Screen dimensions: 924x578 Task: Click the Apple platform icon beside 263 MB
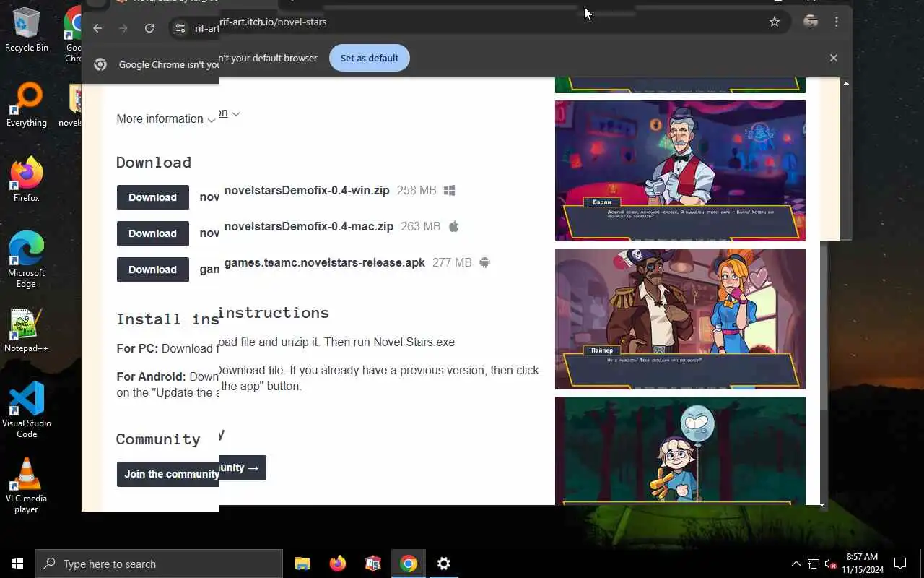click(453, 226)
